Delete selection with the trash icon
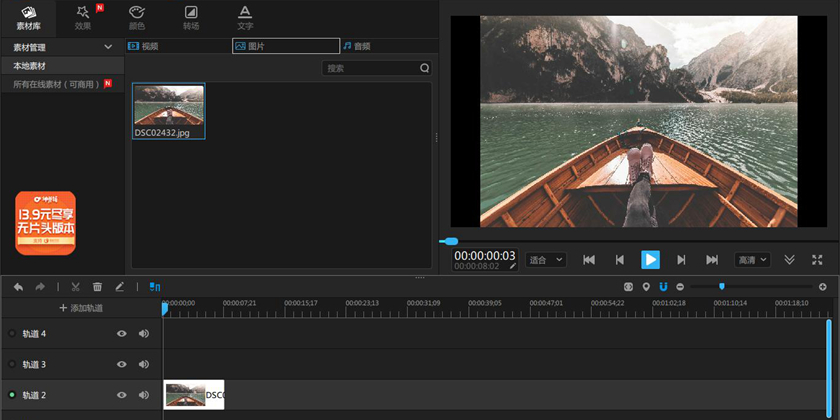Viewport: 840px width, 420px height. (x=98, y=287)
